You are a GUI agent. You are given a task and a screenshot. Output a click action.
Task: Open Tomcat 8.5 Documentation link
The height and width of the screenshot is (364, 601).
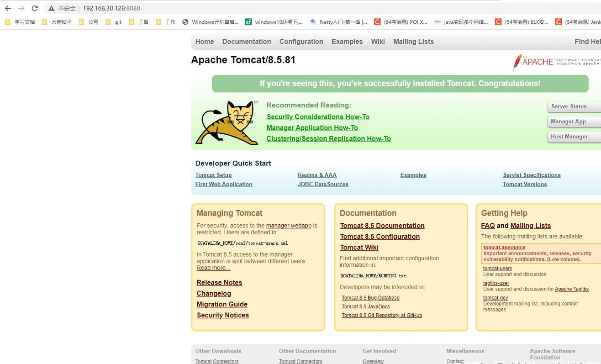[x=382, y=226]
